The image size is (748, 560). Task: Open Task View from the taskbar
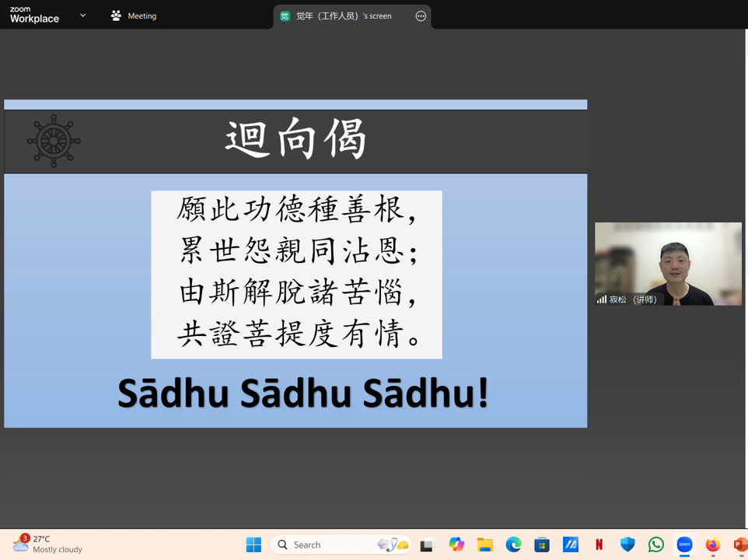427,544
